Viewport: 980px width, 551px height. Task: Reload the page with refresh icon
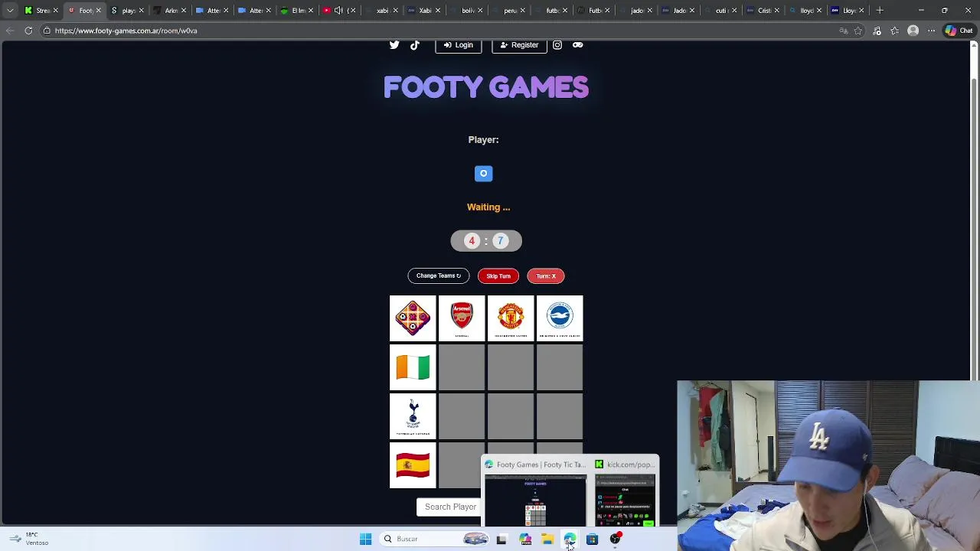28,31
